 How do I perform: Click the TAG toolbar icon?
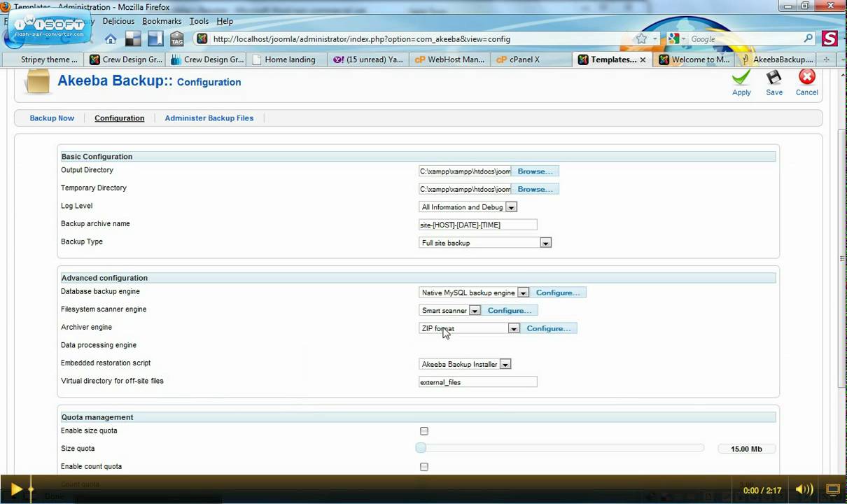(176, 39)
